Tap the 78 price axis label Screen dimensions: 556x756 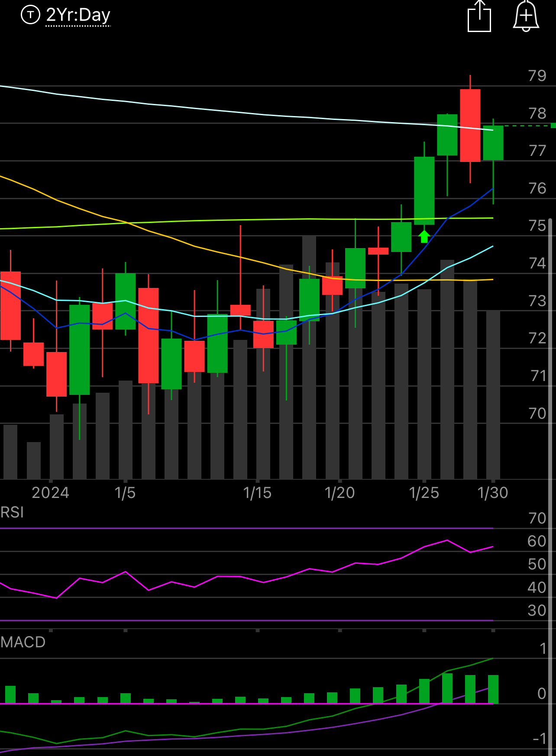[x=537, y=113]
